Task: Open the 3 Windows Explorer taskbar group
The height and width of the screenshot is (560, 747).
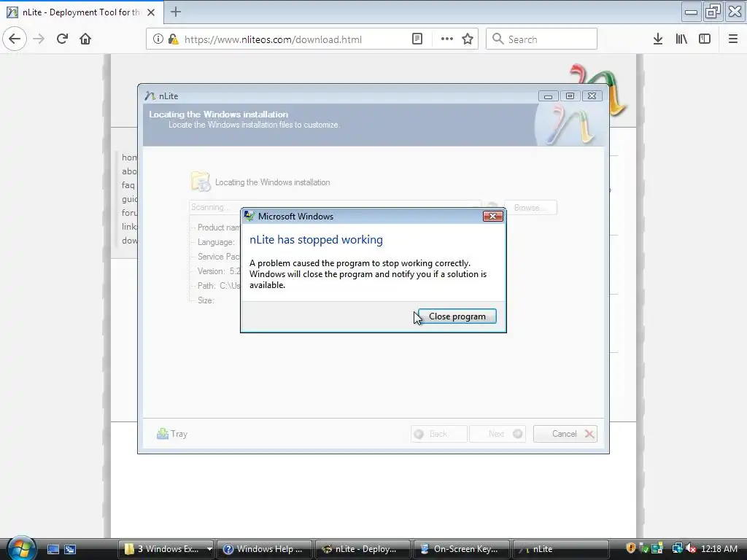Action: click(x=166, y=549)
